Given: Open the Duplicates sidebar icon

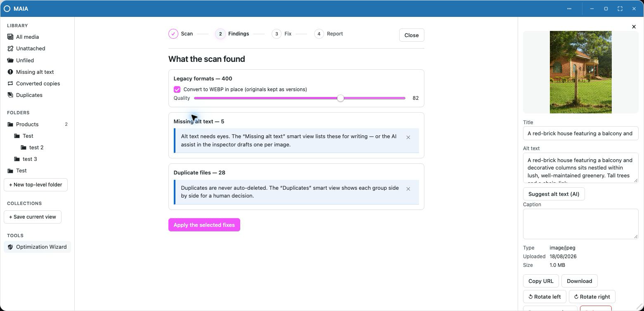Looking at the screenshot, I should [10, 95].
